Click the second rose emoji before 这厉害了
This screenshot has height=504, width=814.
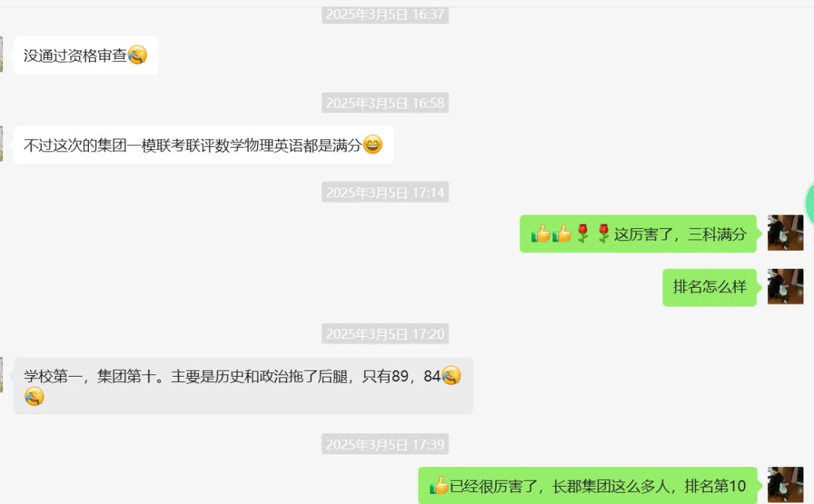tap(603, 234)
